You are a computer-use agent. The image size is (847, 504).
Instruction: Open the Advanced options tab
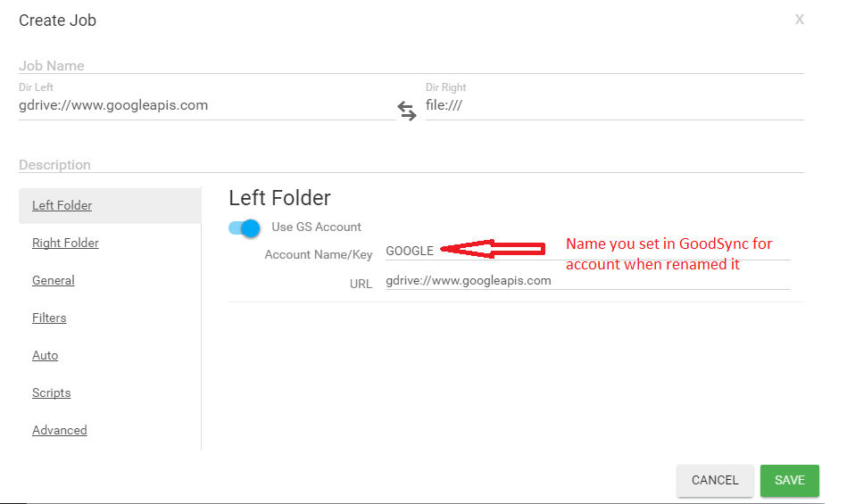60,430
